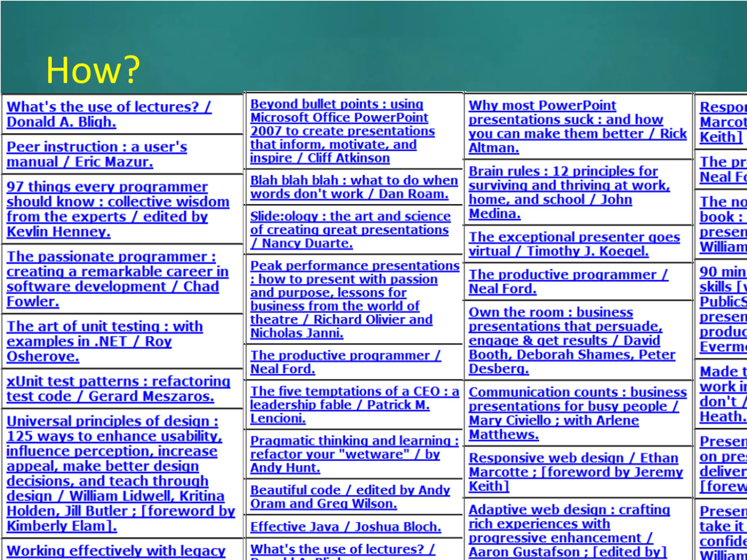747x560 pixels.
Task: Open "The exceptional presenter goes virtual" link
Action: click(575, 244)
